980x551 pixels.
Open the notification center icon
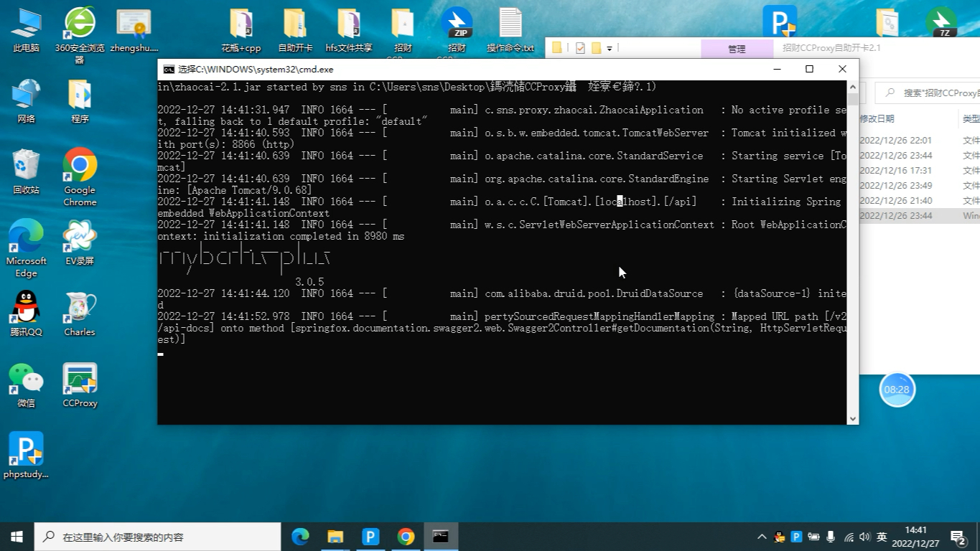[x=958, y=537]
